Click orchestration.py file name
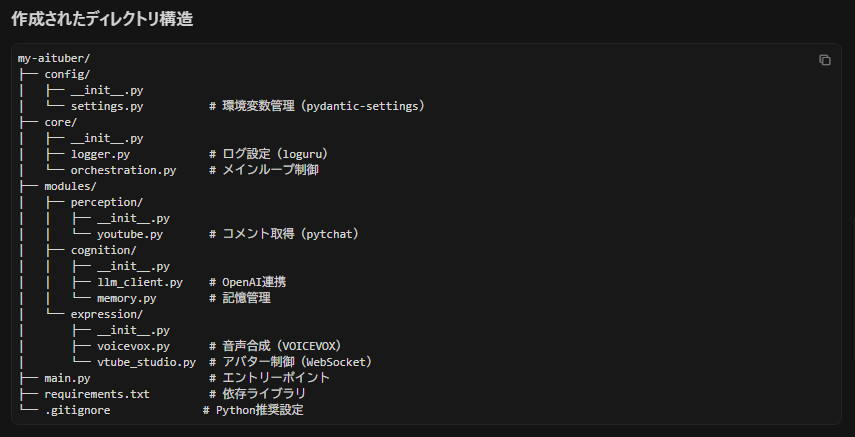This screenshot has height=437, width=855. [x=123, y=170]
